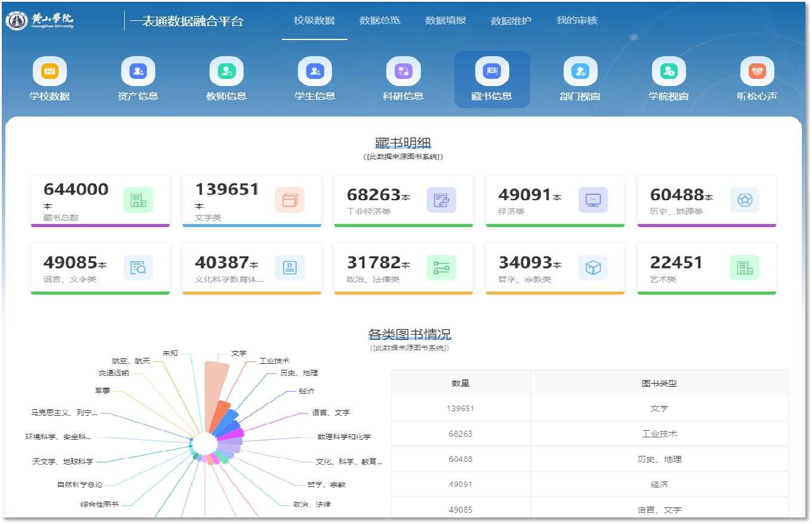
Task: Select the 藏书信息 icon
Action: coord(492,71)
